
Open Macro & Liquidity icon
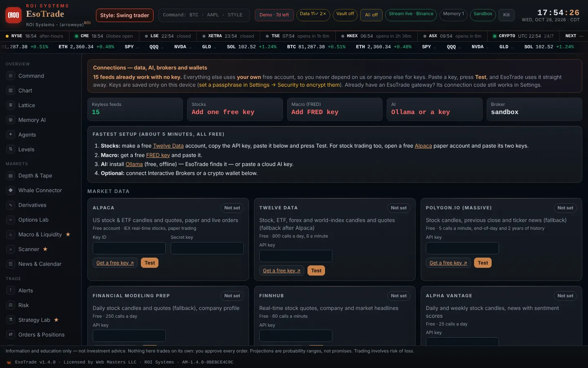pyautogui.click(x=11, y=234)
